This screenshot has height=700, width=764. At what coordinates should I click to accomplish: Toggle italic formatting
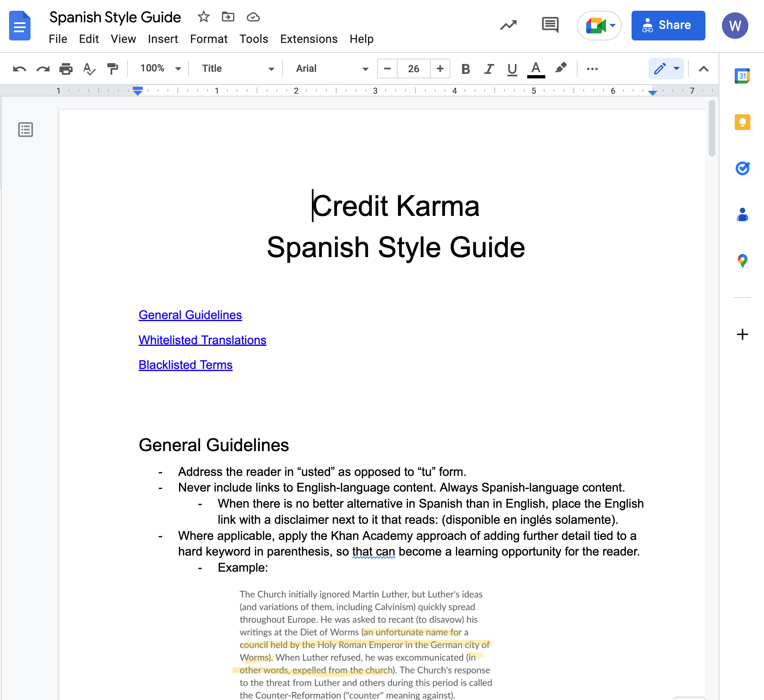tap(488, 69)
